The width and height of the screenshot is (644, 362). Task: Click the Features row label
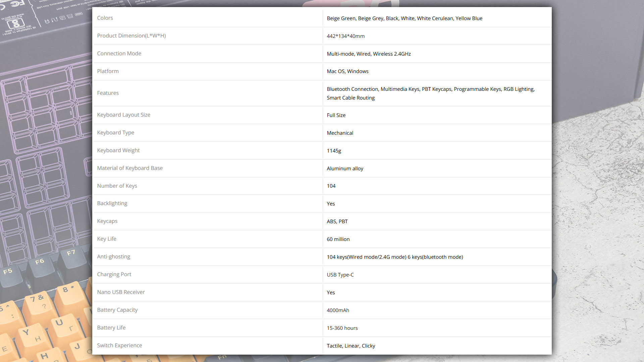click(108, 93)
